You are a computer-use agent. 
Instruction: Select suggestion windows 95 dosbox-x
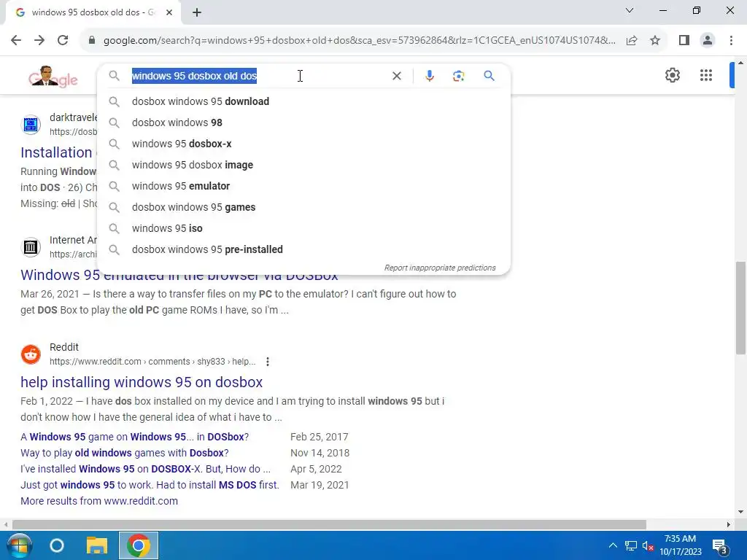(x=303, y=144)
